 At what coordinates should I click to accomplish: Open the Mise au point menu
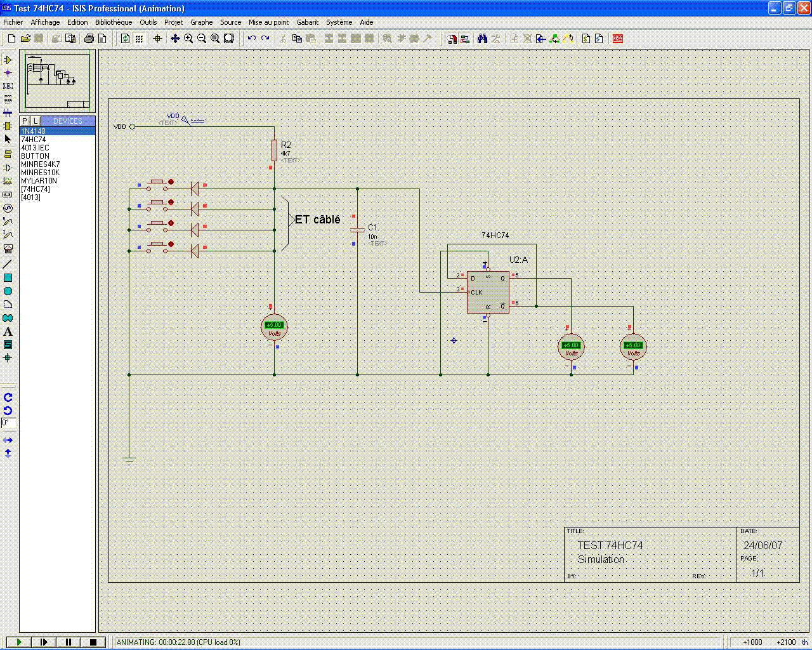tap(268, 22)
